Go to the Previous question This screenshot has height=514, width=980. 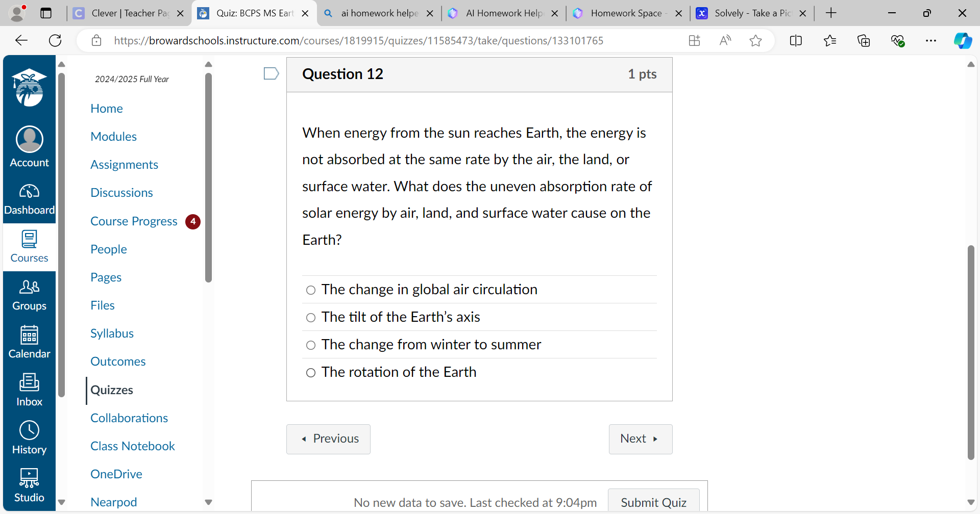(x=328, y=439)
